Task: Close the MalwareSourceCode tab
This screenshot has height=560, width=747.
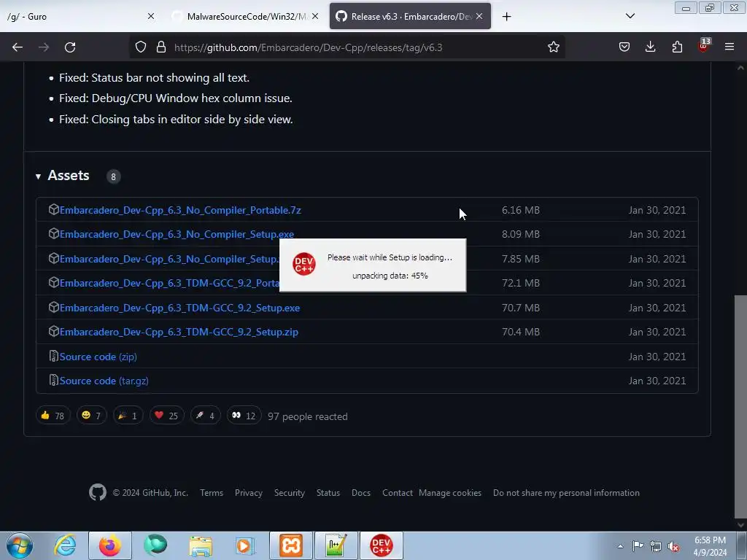Action: click(315, 16)
